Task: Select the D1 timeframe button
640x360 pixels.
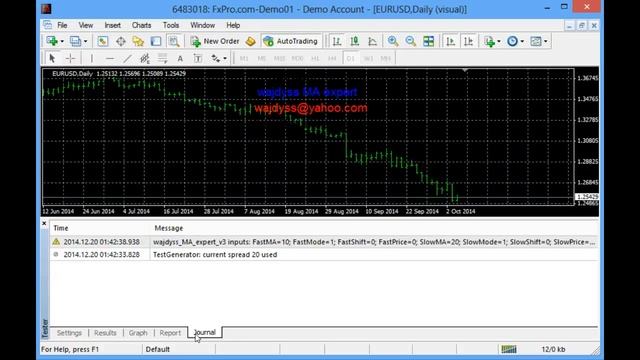Action: [x=351, y=58]
